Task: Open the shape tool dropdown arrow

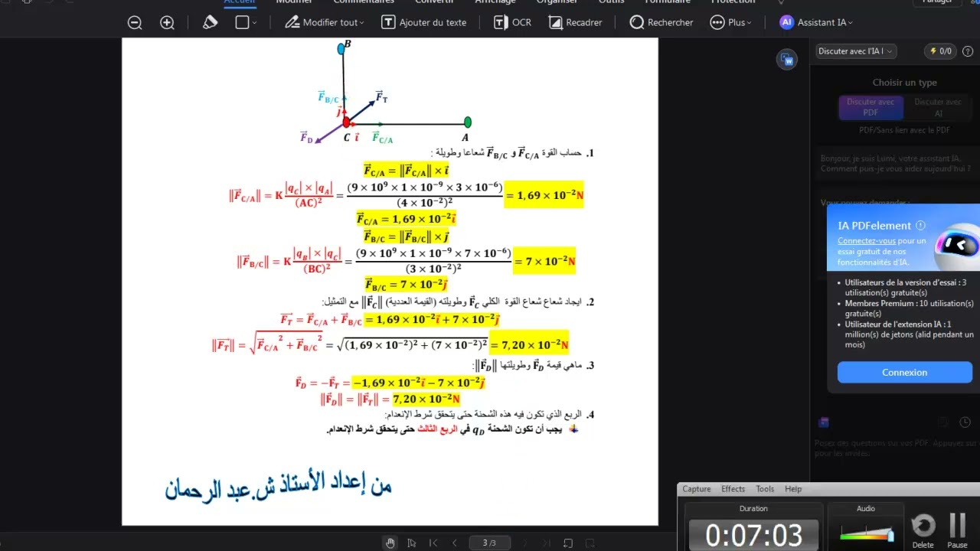Action: (255, 23)
